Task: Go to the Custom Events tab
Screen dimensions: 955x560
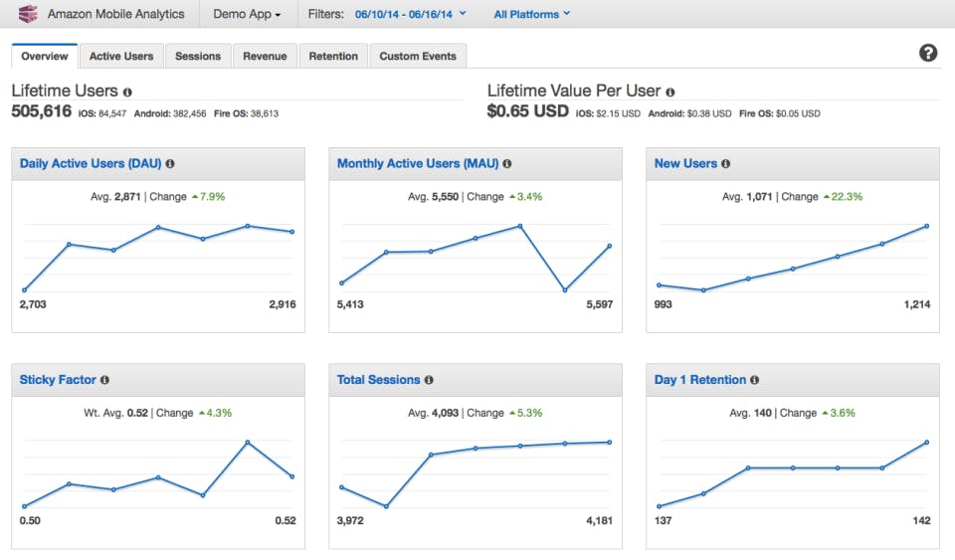Action: pyautogui.click(x=418, y=56)
